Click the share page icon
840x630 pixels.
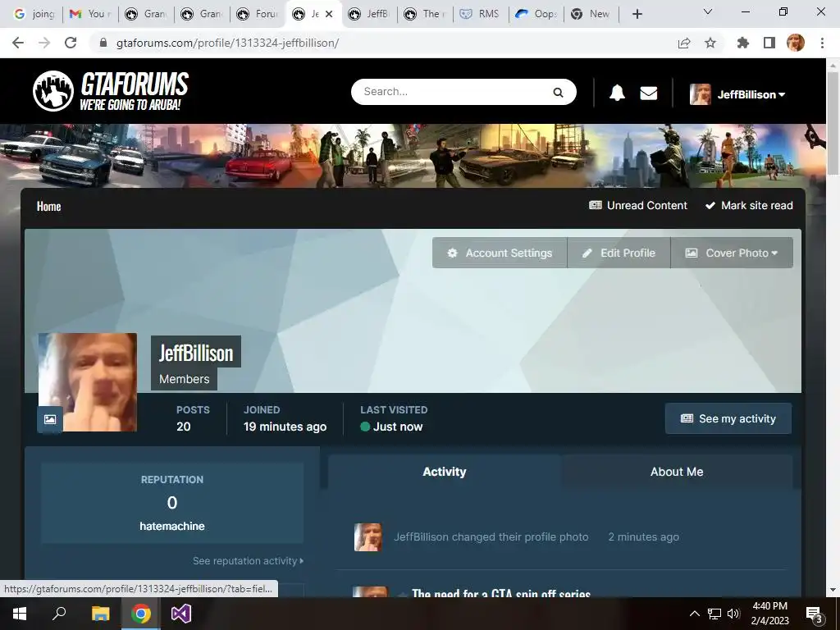(x=684, y=43)
